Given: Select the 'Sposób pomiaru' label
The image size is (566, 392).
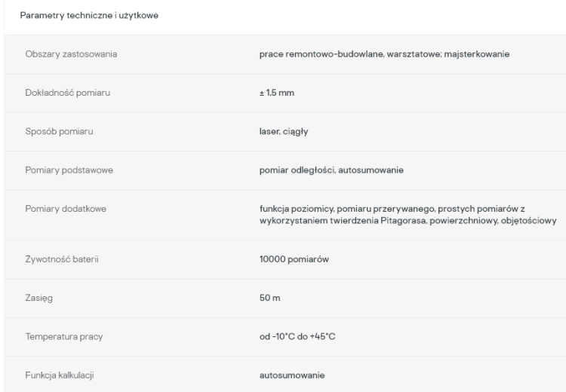Looking at the screenshot, I should [59, 131].
